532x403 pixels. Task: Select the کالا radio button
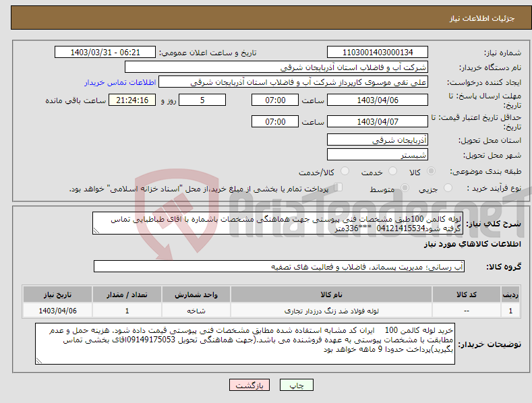click(432, 171)
